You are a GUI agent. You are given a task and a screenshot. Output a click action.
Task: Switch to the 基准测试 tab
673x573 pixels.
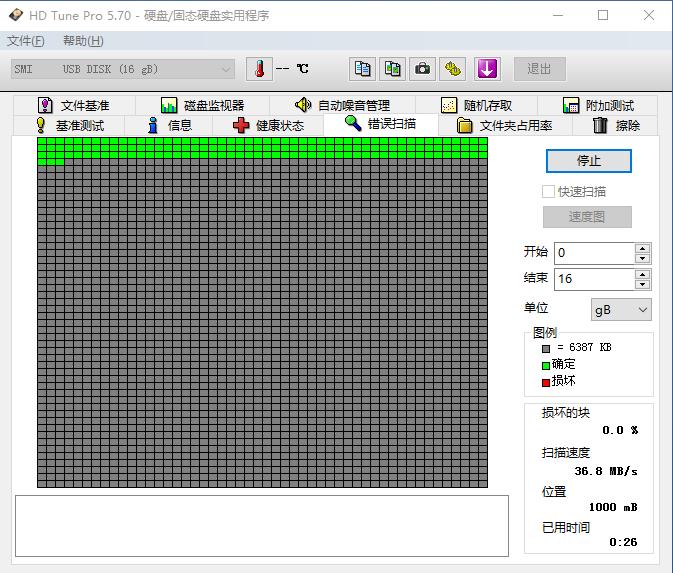(x=69, y=125)
